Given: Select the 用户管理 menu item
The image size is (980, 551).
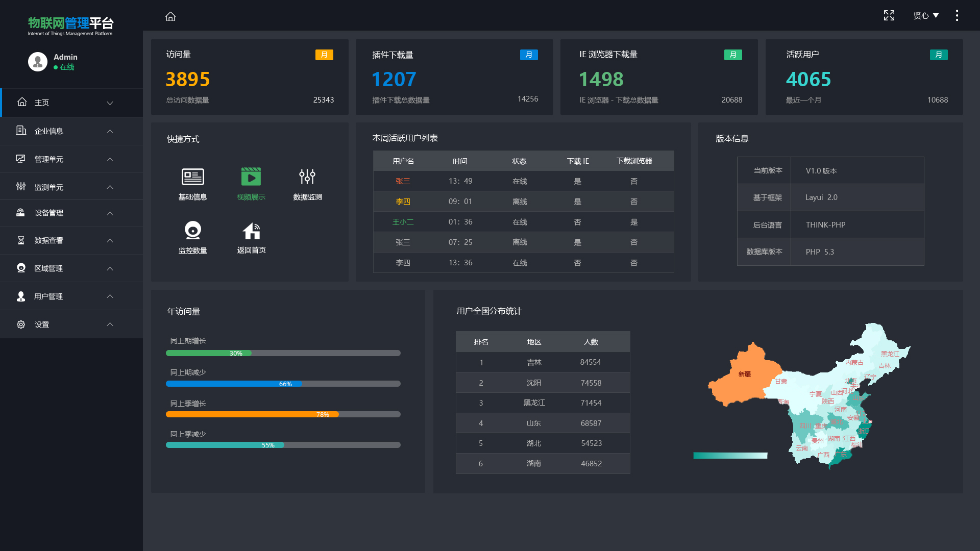Looking at the screenshot, I should tap(71, 296).
